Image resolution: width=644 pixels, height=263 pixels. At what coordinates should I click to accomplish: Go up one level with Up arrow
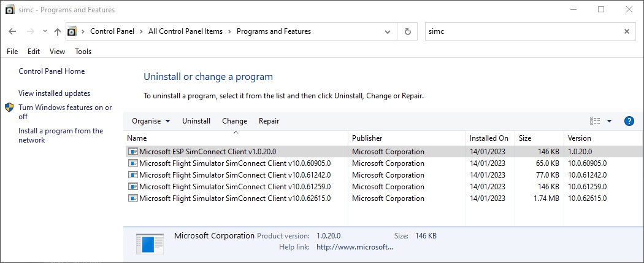click(x=58, y=31)
